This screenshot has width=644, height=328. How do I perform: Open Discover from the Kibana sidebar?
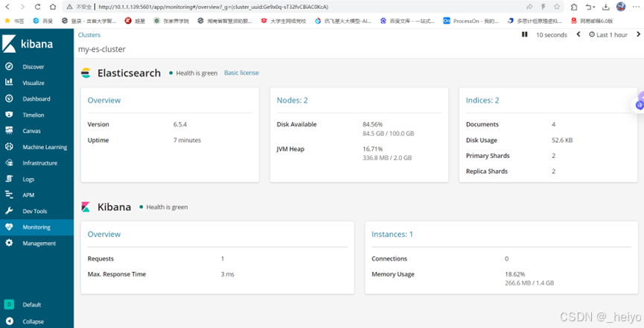[34, 66]
